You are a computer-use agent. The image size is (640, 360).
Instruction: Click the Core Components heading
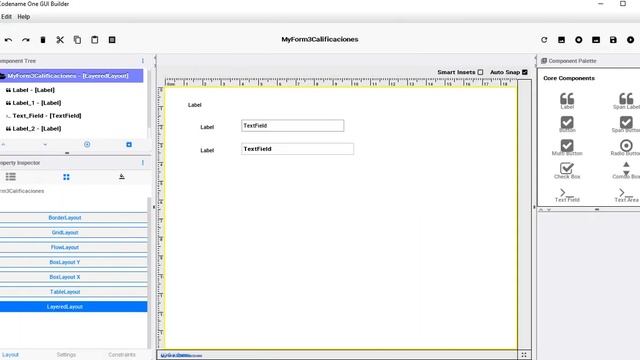pos(569,78)
